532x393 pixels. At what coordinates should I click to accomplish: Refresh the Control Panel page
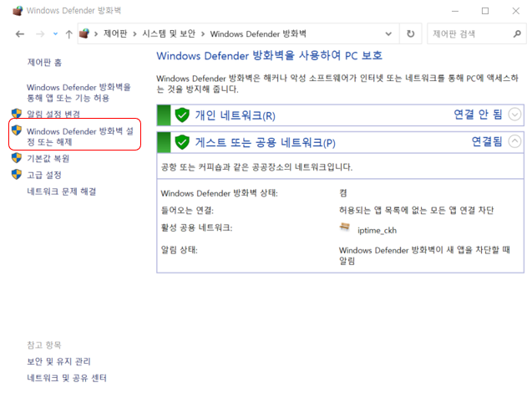(x=411, y=33)
